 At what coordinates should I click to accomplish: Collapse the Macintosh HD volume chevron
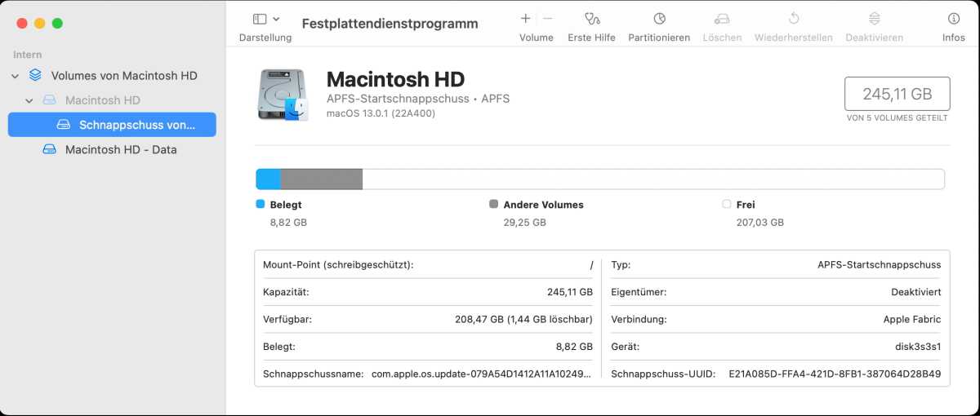29,100
